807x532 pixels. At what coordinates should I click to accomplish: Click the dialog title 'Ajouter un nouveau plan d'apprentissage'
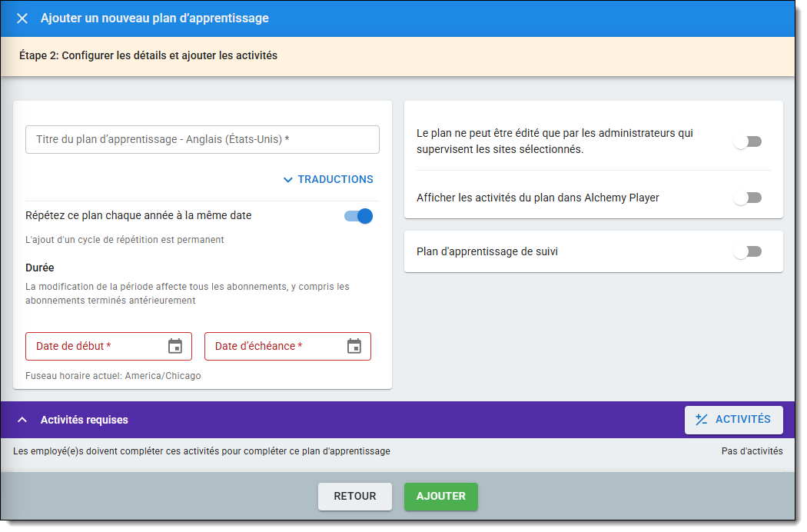[x=154, y=18]
